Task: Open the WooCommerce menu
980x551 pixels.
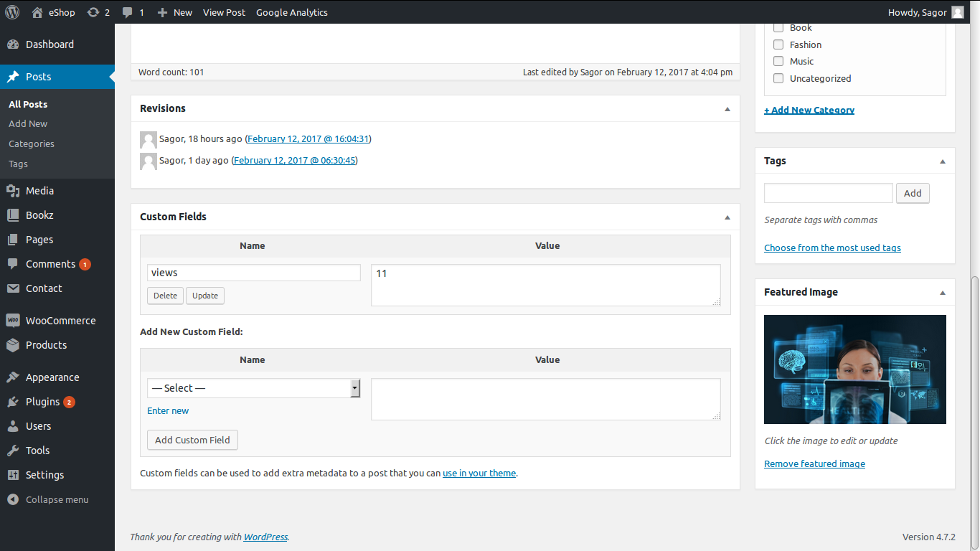Action: 60,321
